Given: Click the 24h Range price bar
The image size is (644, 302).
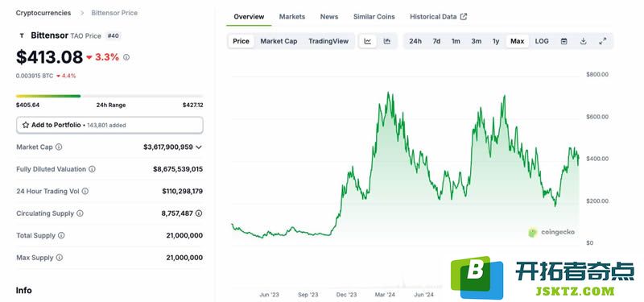Looking at the screenshot, I should (x=109, y=96).
